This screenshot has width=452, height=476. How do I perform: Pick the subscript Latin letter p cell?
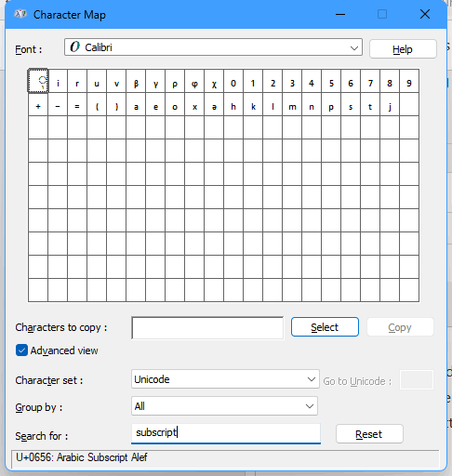[x=331, y=104]
